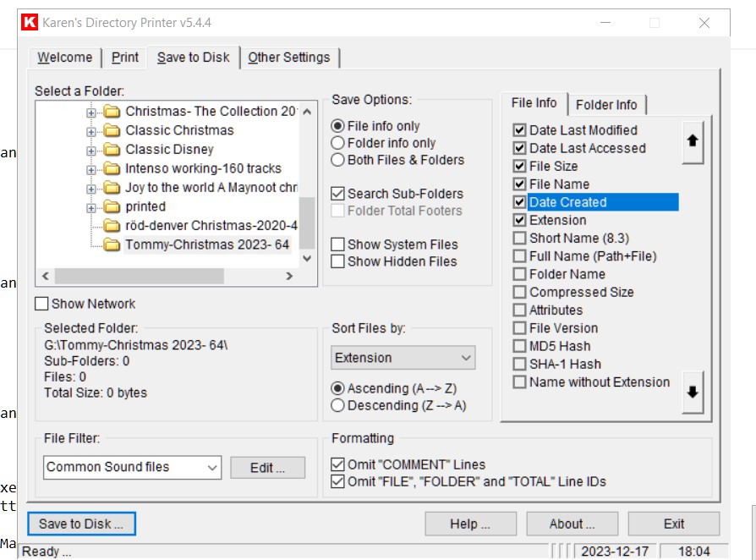Click the Joy to the world folder icon

(112, 188)
